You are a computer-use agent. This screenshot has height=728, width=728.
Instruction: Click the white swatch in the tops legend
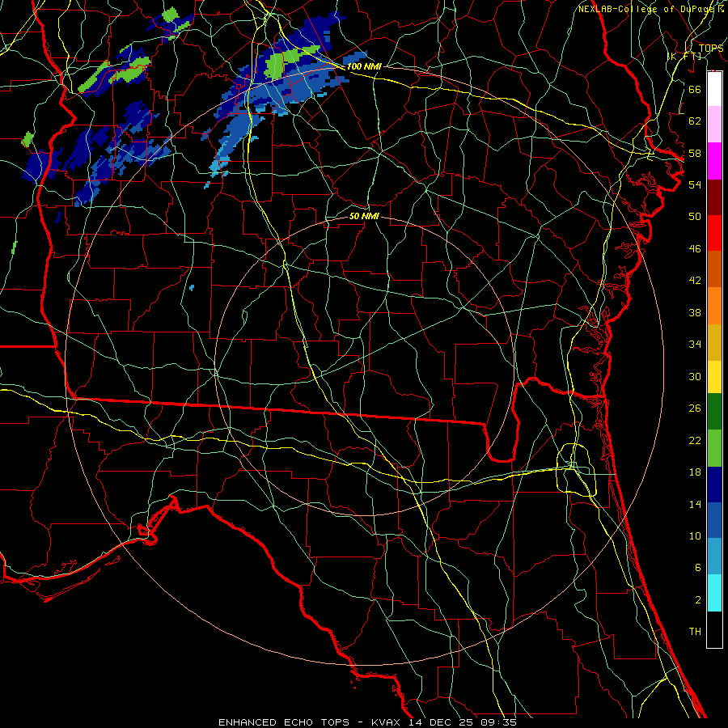pos(714,88)
